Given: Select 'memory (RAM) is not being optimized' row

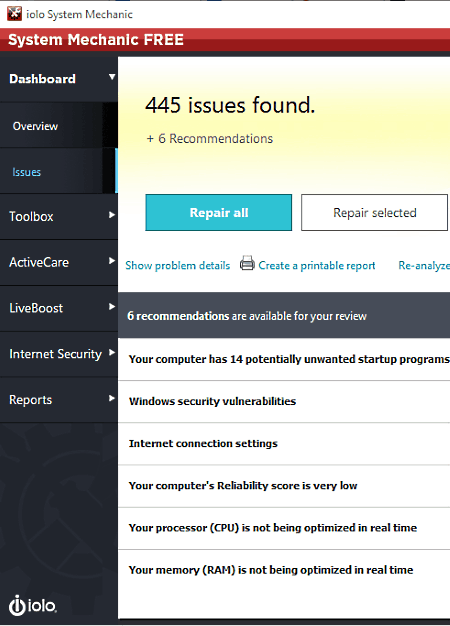Looking at the screenshot, I should click(x=284, y=570).
